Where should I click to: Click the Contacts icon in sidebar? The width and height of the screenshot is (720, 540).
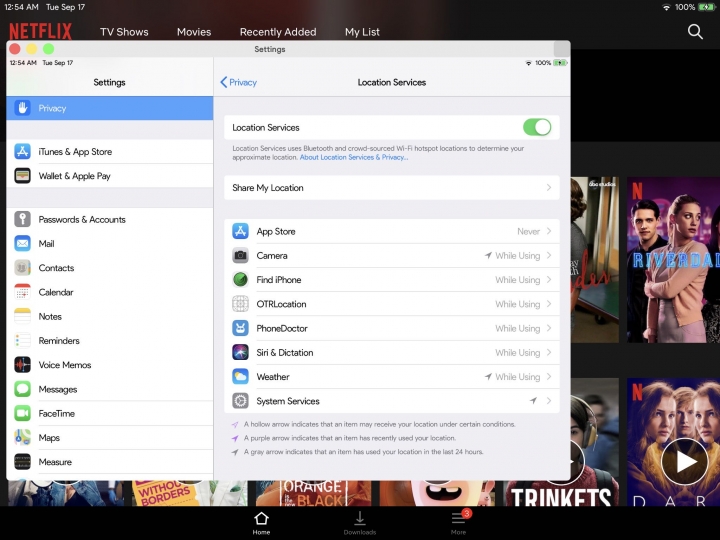click(x=22, y=268)
